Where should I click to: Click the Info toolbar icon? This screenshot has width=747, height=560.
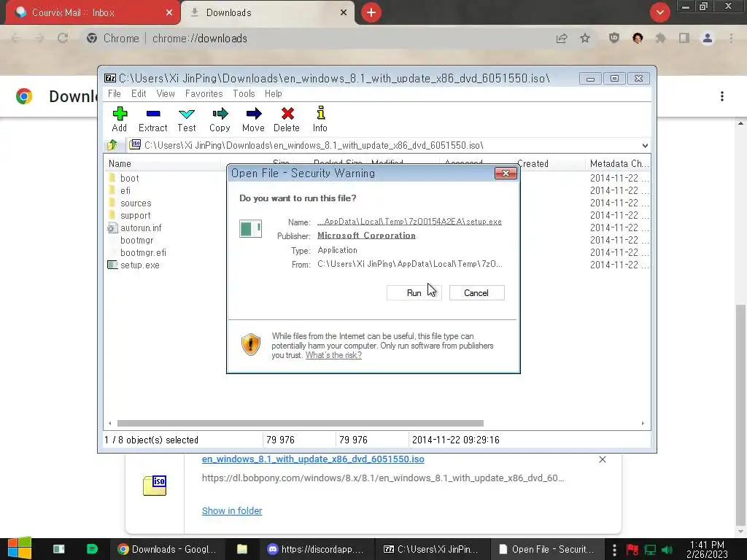[320, 119]
